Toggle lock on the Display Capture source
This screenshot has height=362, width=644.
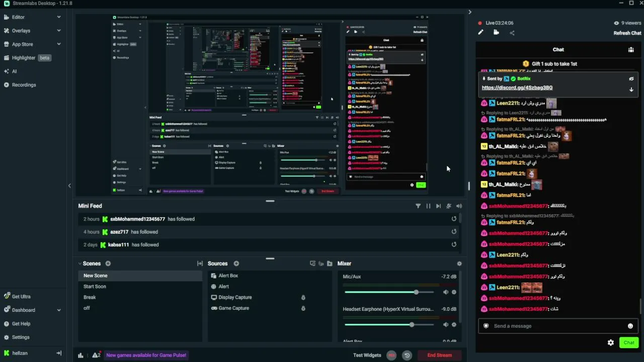(x=303, y=298)
